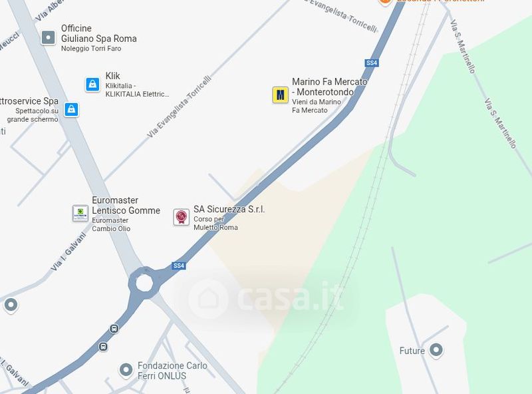Click the Officine Giuliano Spa Roma marker icon

pos(48,37)
